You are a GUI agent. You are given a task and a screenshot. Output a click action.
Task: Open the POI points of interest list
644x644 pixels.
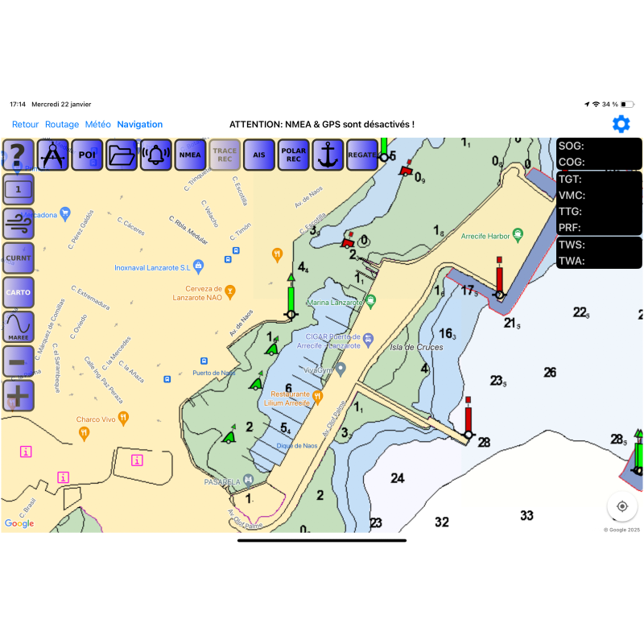point(87,155)
